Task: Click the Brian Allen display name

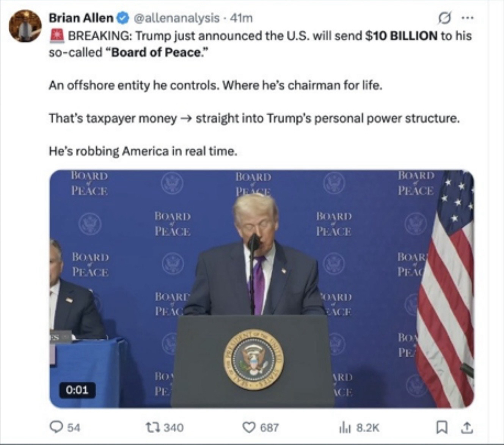Action: tap(81, 18)
